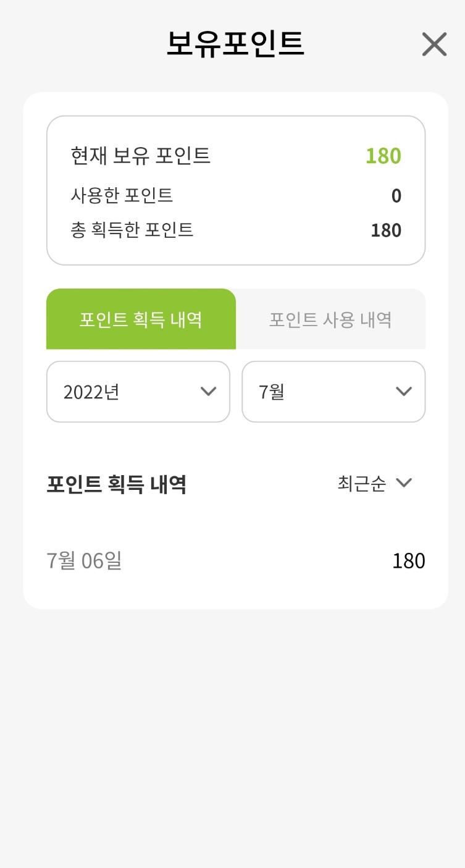
Task: Click the chevron arrow in the 7월 box
Action: point(404,391)
